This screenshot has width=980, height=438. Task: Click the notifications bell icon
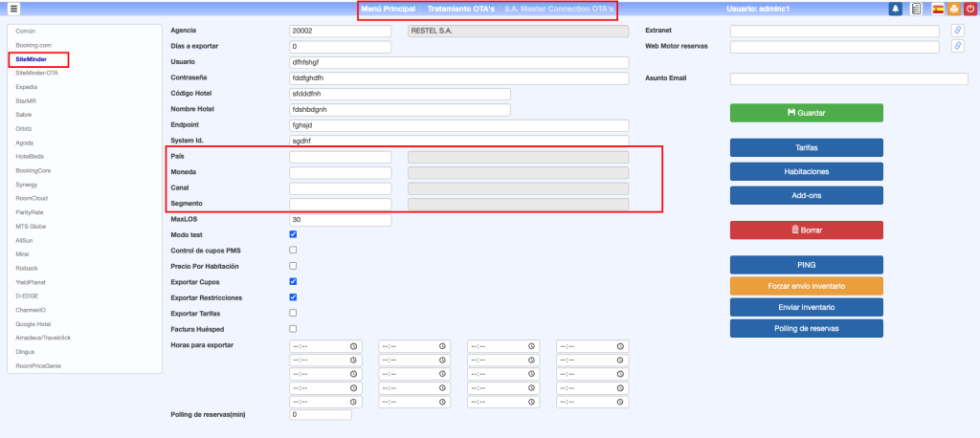pyautogui.click(x=896, y=9)
